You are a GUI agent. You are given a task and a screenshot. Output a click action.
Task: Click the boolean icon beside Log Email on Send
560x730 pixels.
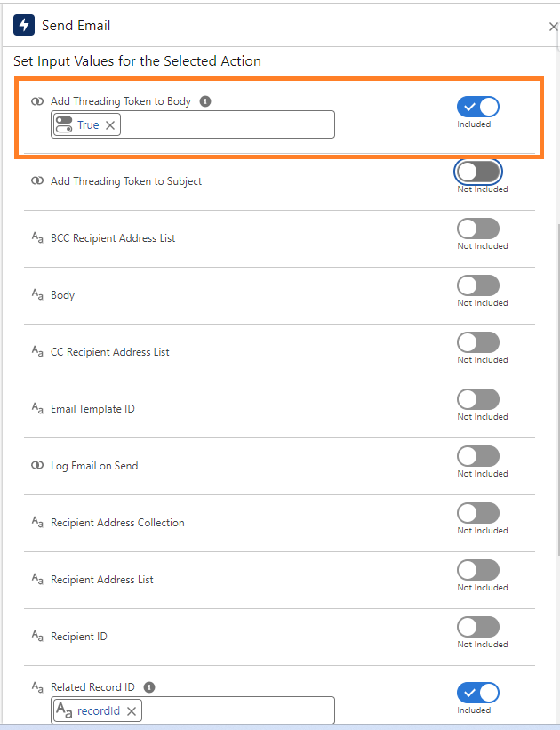click(x=37, y=466)
